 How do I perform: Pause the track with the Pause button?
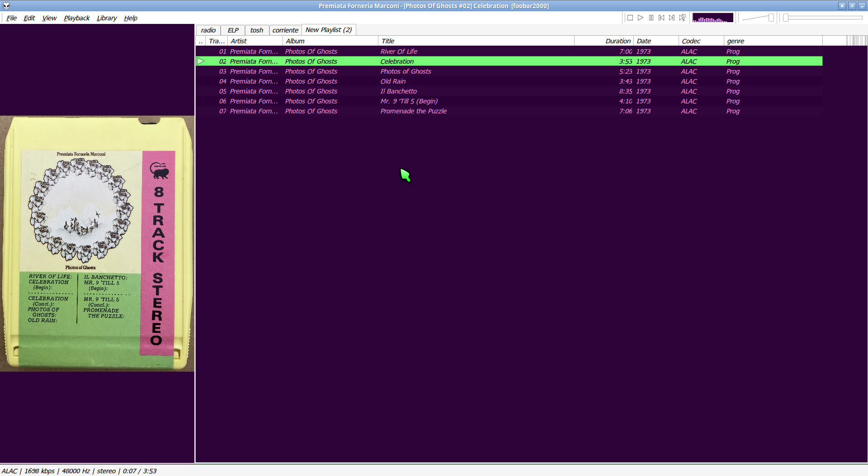pos(651,18)
